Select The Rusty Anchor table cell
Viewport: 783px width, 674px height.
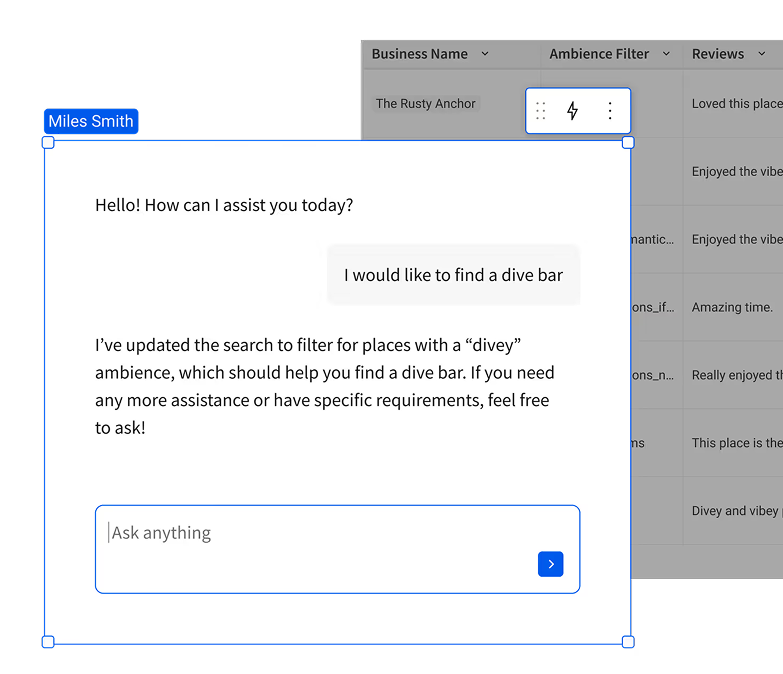coord(425,104)
